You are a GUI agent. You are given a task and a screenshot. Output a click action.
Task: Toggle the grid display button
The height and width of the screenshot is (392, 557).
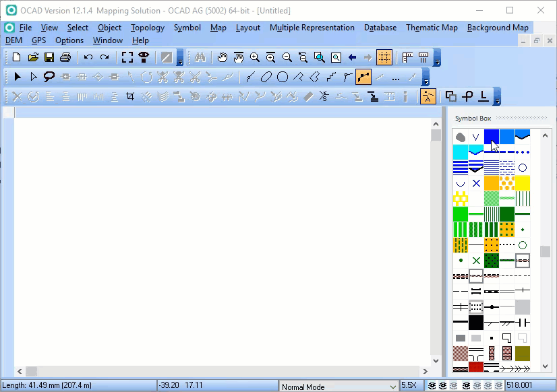pos(384,57)
